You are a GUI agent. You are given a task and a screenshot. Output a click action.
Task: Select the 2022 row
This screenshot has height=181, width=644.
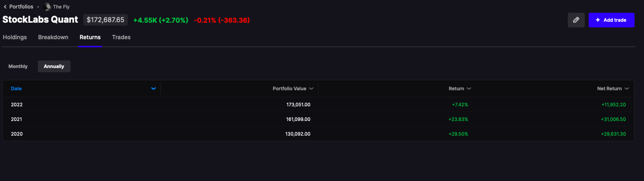point(318,104)
